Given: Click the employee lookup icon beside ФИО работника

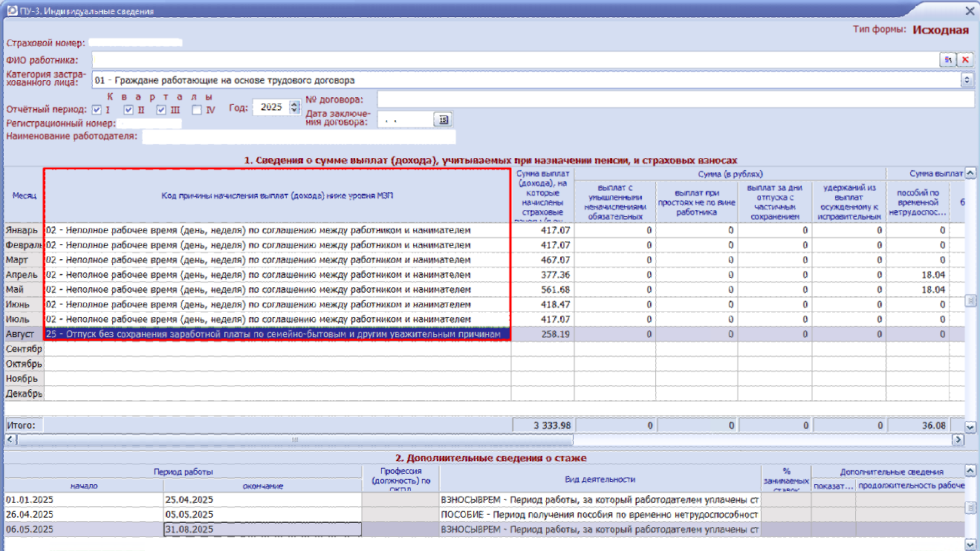Looking at the screenshot, I should (x=949, y=59).
